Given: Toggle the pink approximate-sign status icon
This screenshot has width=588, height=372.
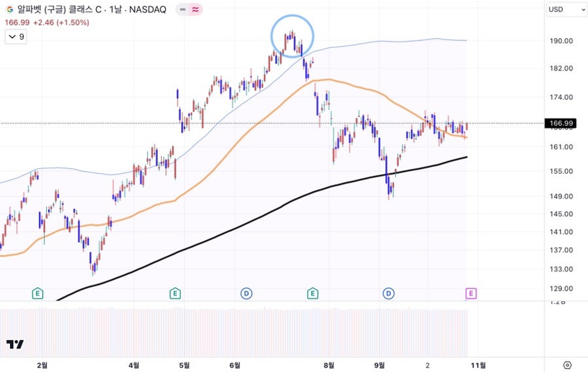Looking at the screenshot, I should pyautogui.click(x=195, y=9).
